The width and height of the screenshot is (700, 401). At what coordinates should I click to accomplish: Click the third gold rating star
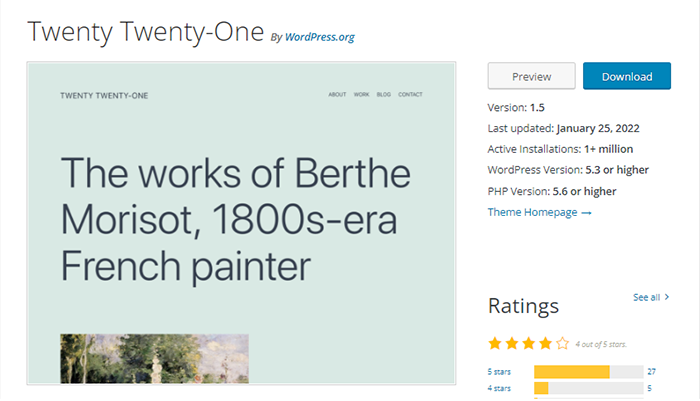pos(528,343)
